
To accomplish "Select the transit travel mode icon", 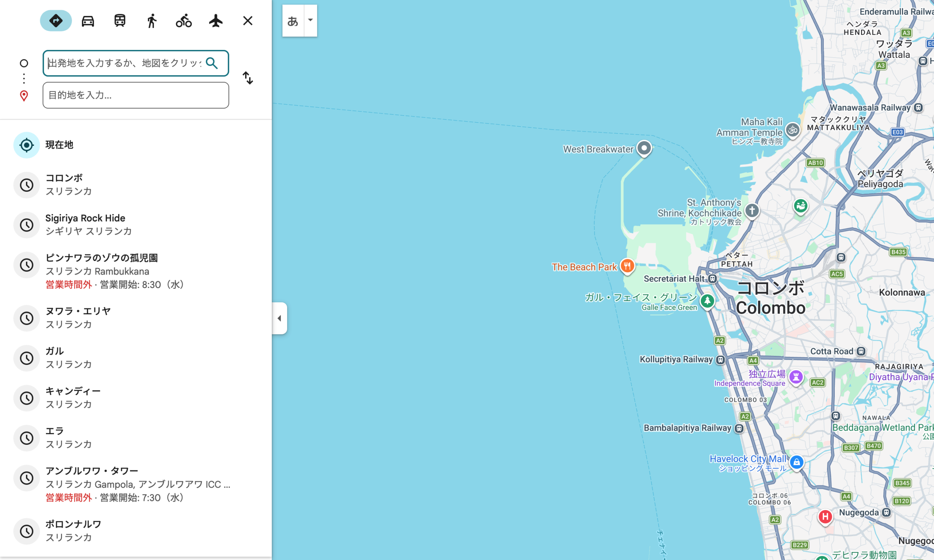I will tap(119, 21).
